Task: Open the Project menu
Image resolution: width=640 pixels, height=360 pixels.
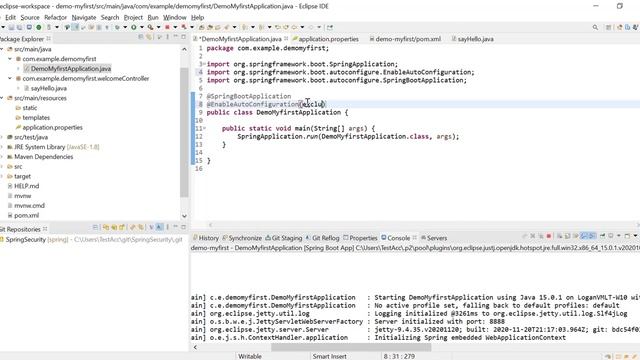Action: (x=133, y=18)
